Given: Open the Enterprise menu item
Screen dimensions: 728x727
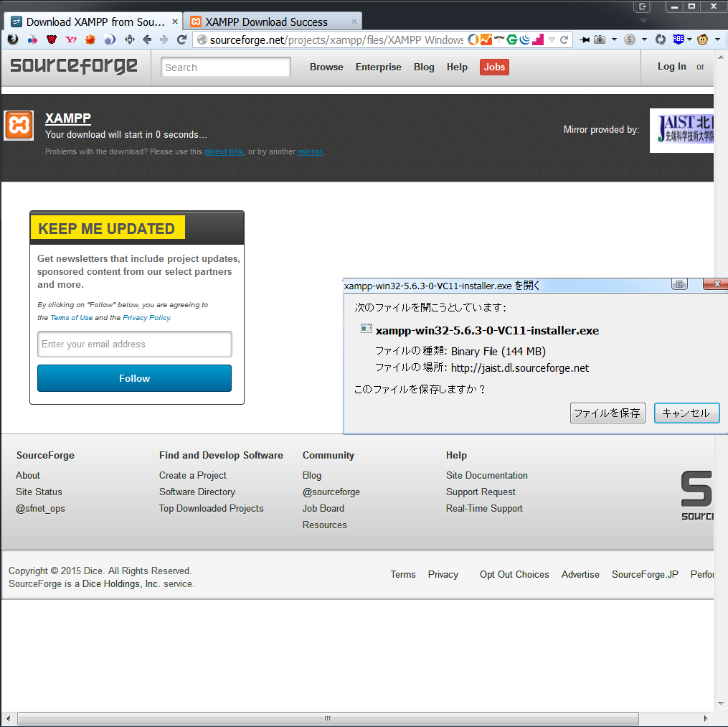Looking at the screenshot, I should [x=379, y=67].
